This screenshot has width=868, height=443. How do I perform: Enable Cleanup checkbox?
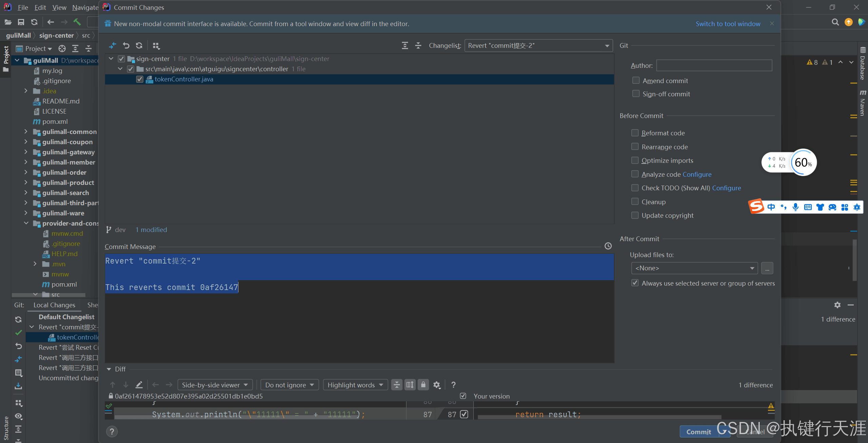click(635, 201)
